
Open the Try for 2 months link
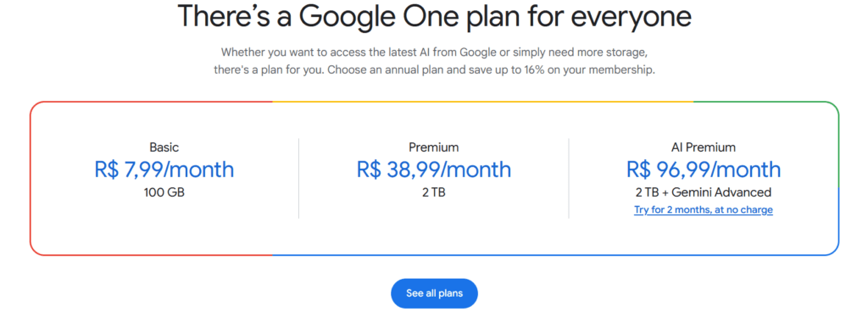(x=703, y=209)
